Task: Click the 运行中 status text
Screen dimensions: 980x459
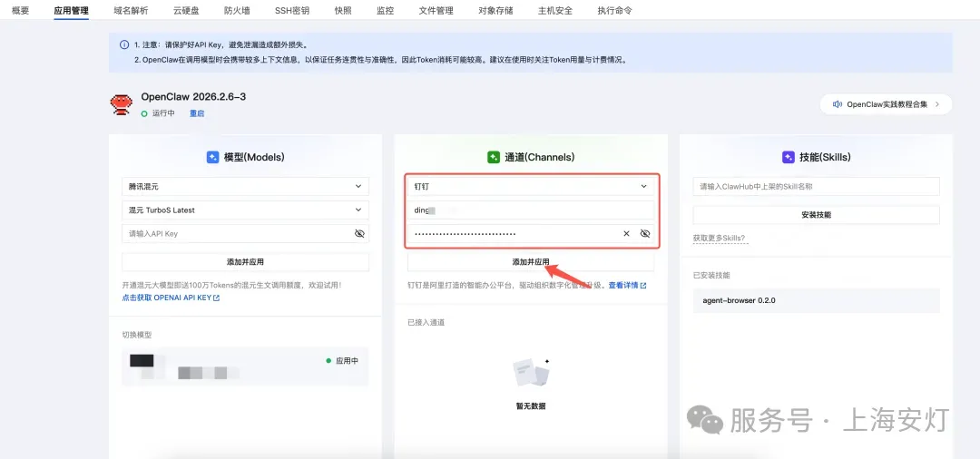Action: (163, 113)
